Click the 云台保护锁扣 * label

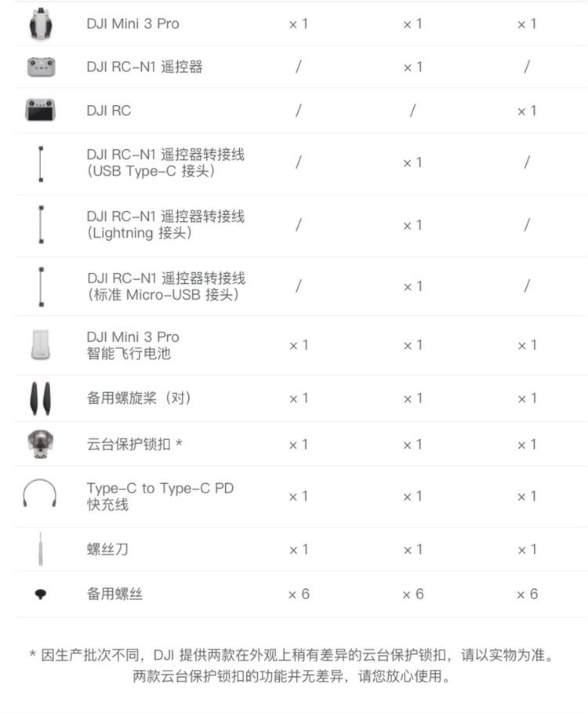tap(135, 444)
